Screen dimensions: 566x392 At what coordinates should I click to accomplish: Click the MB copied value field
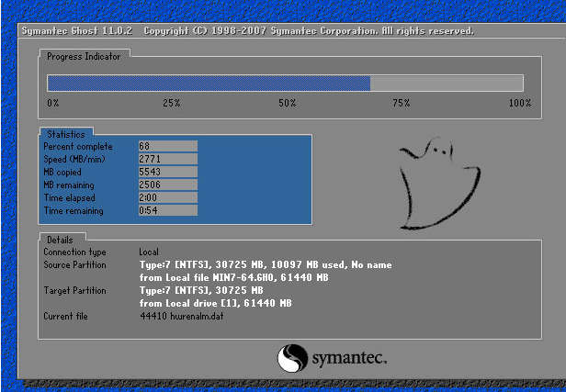click(166, 172)
